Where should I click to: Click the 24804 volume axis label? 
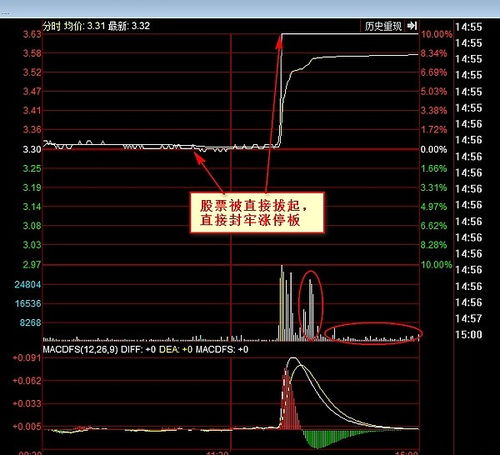tap(28, 285)
